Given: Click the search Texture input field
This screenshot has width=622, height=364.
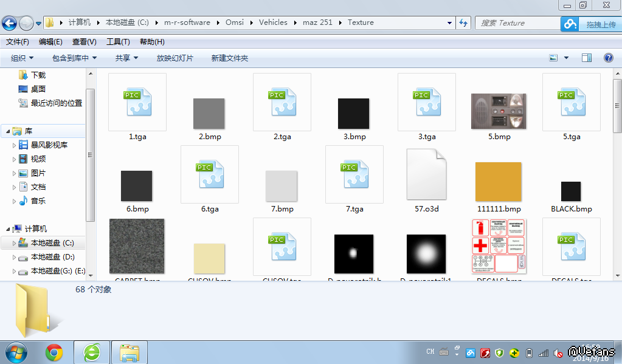Looking at the screenshot, I should tap(517, 22).
